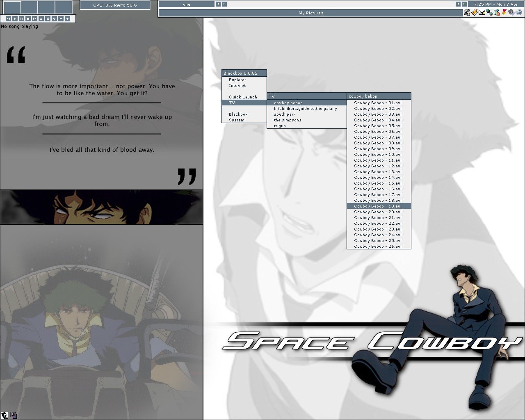Screen dimensions: 525x420
Task: Play 'Cowboy Bebop - 20.avi'
Action: click(379, 212)
